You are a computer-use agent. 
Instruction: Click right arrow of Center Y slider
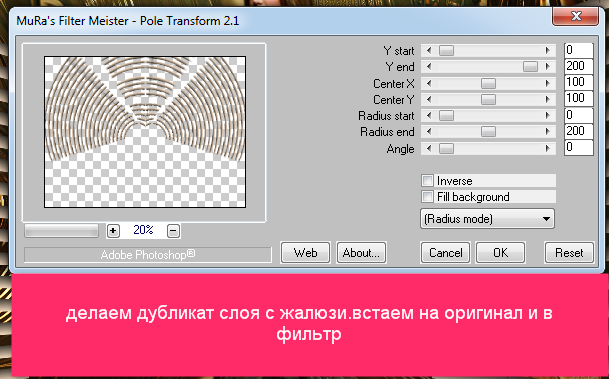(x=548, y=99)
